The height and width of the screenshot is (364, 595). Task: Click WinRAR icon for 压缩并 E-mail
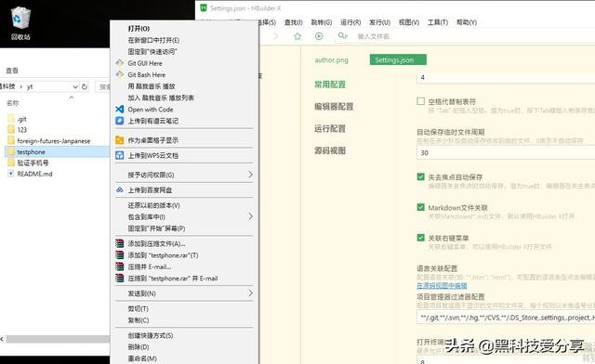(x=120, y=266)
